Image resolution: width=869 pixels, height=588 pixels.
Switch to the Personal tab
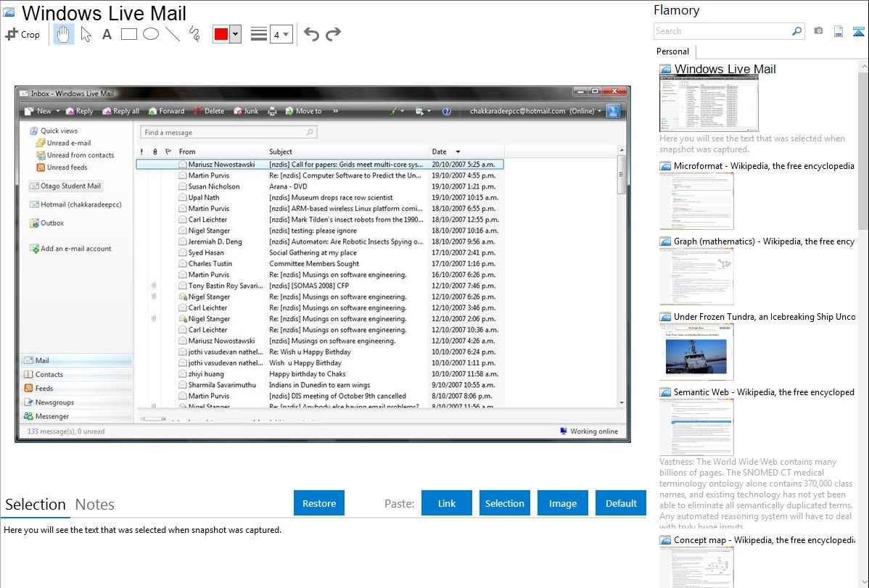click(673, 51)
